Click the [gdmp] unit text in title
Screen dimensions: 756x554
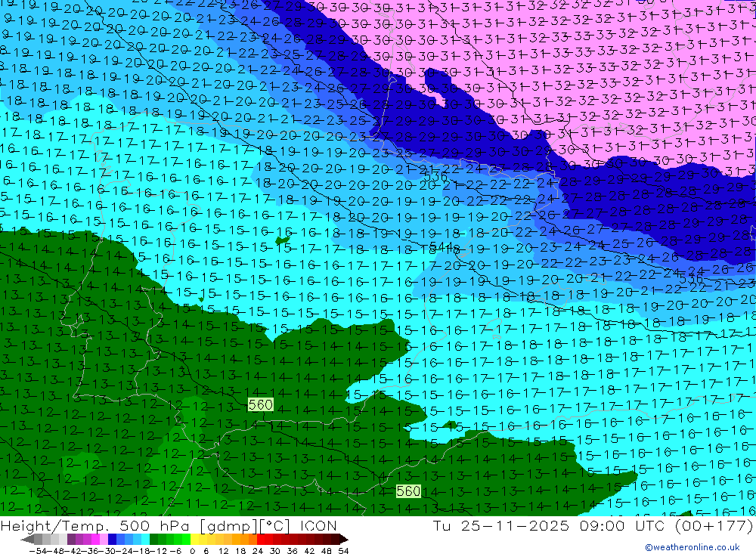coord(229,526)
